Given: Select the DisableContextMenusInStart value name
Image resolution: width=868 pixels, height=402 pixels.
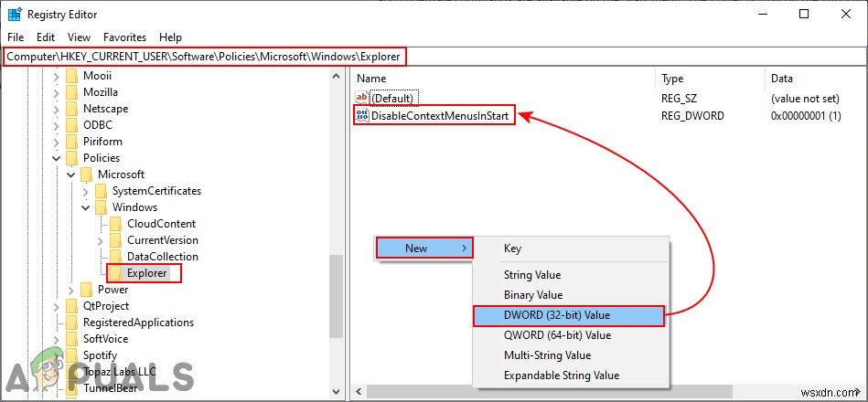Looking at the screenshot, I should [440, 115].
